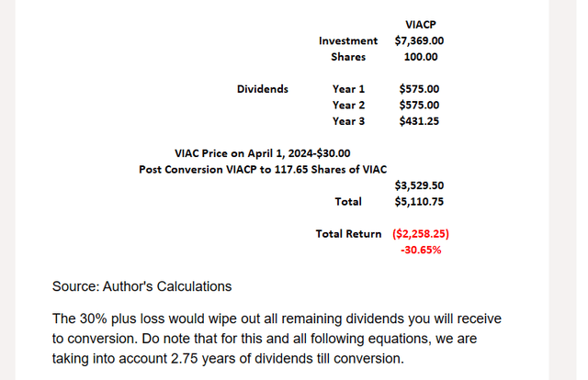Screen dimensions: 588x380
Task: Select the Shares row label
Action: (348, 56)
